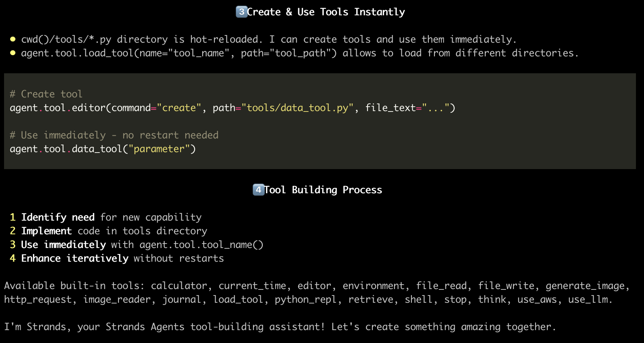644x343 pixels.
Task: Click the "Tool Building Process" heading
Action: pyautogui.click(x=323, y=190)
